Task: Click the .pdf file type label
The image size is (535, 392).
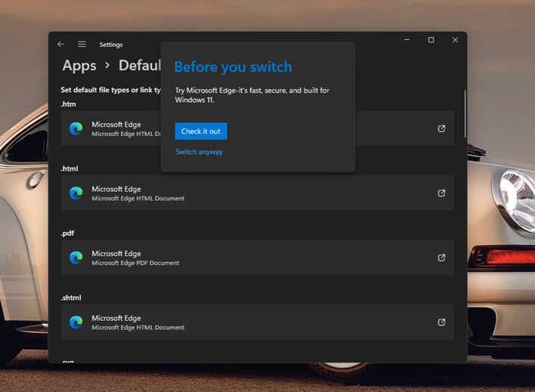Action: click(x=67, y=233)
